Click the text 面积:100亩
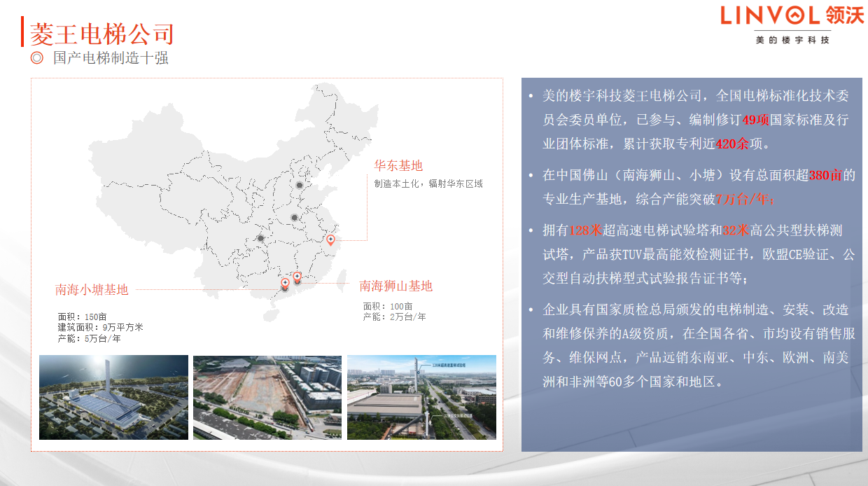868x486 pixels. click(x=387, y=306)
